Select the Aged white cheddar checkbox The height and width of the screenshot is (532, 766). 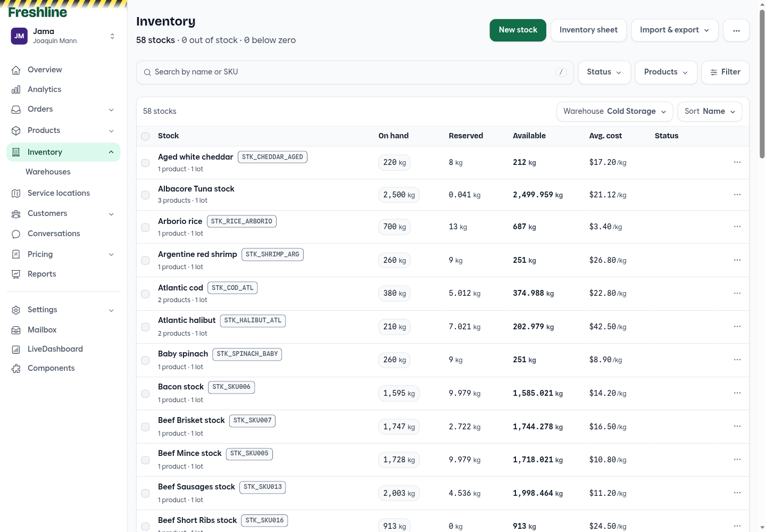click(145, 163)
